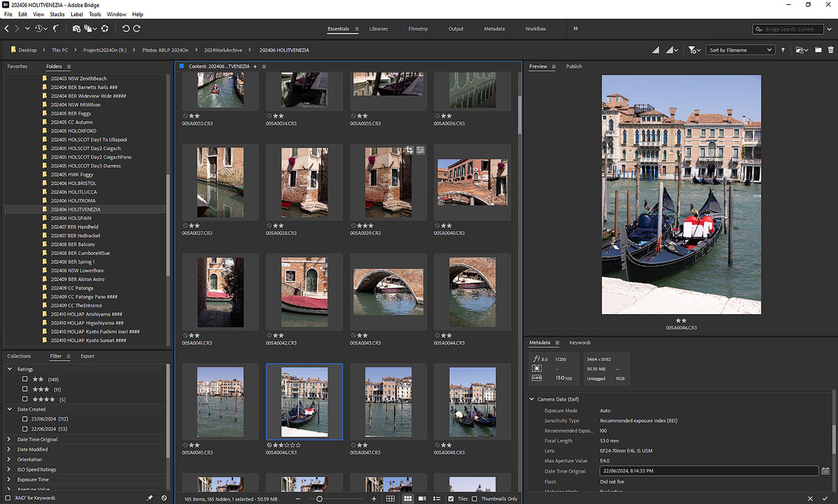
Task: Adjust the thumbnail size slider
Action: point(320,499)
